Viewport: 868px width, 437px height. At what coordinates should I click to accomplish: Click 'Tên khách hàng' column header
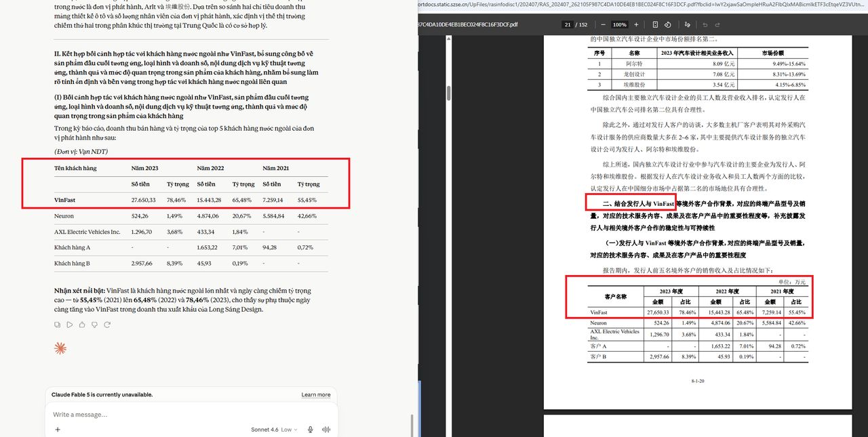click(x=75, y=168)
